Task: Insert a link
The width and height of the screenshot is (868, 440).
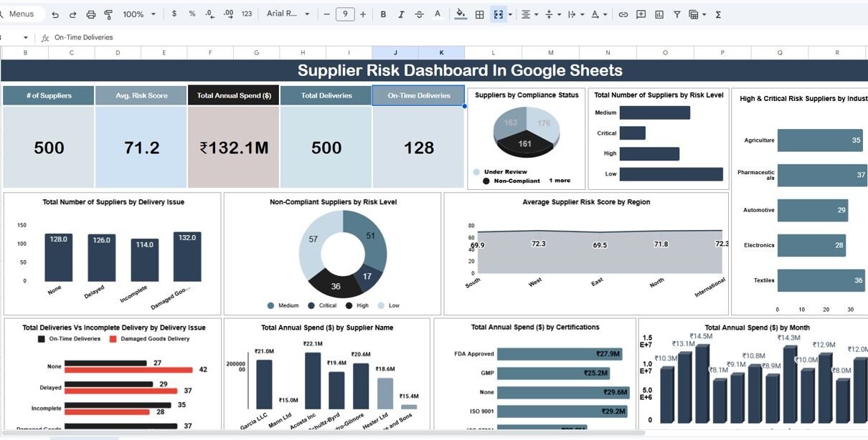Action: (623, 14)
